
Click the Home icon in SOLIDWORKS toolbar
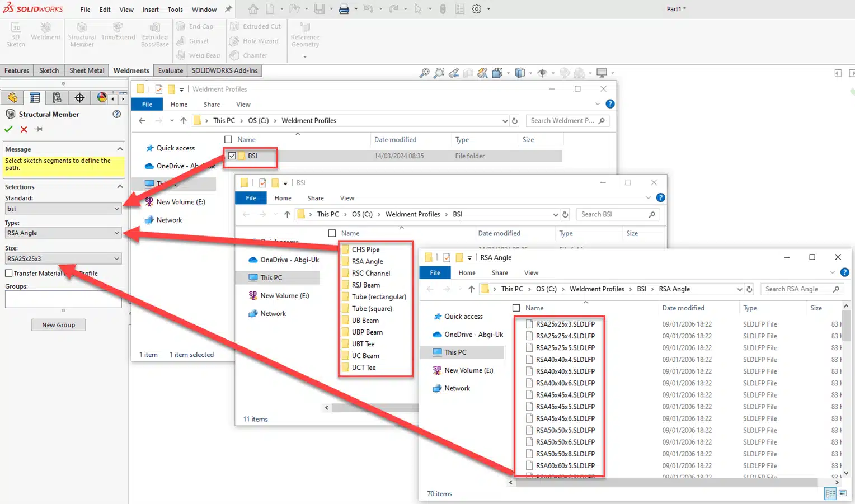click(253, 9)
